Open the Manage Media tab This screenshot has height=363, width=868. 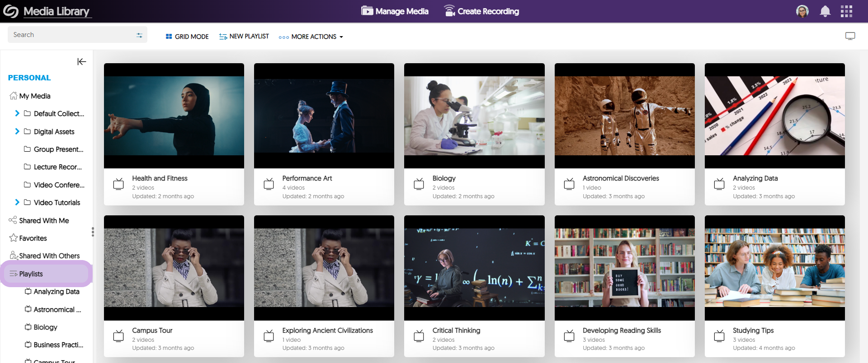click(x=395, y=11)
